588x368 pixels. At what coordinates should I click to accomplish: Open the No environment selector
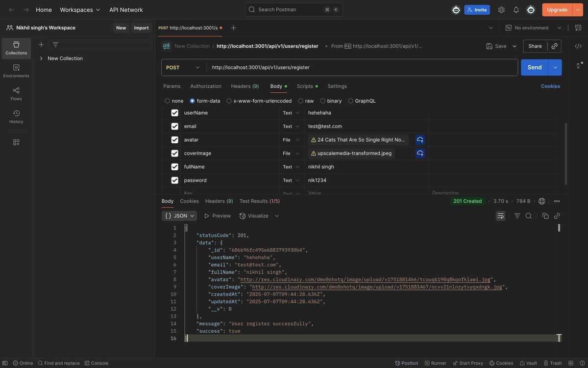point(533,28)
